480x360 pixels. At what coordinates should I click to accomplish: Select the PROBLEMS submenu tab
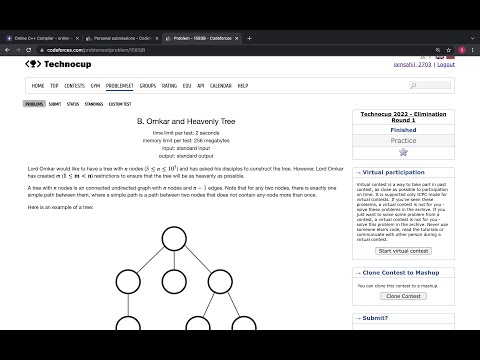pos(34,104)
